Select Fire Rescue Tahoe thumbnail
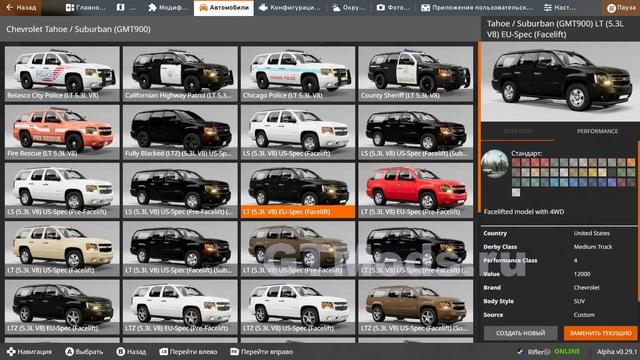Viewport: 640px width, 360px height. 62,132
